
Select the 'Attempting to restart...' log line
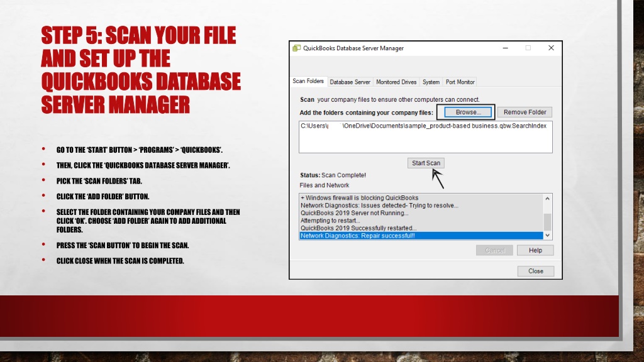click(421, 221)
